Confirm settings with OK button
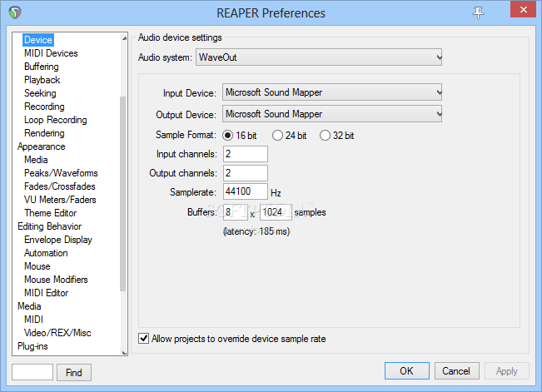The image size is (542, 392). point(407,371)
